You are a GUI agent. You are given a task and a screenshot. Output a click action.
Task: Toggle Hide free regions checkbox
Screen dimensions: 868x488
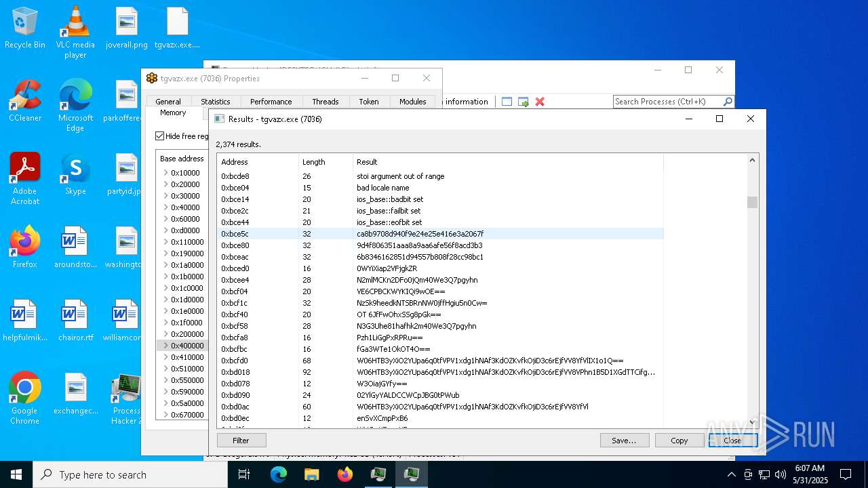coord(160,136)
